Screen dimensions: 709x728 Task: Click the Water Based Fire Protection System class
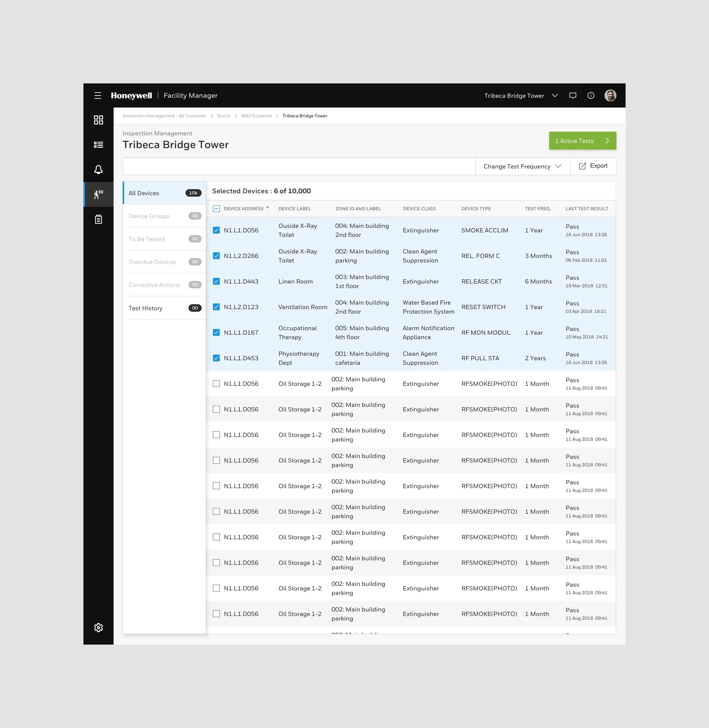pyautogui.click(x=428, y=307)
